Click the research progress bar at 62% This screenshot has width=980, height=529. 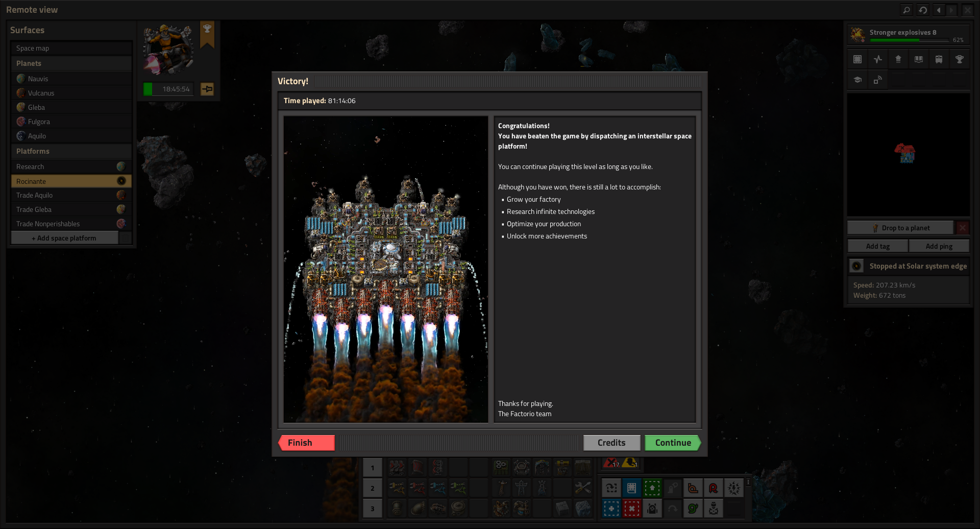(909, 40)
